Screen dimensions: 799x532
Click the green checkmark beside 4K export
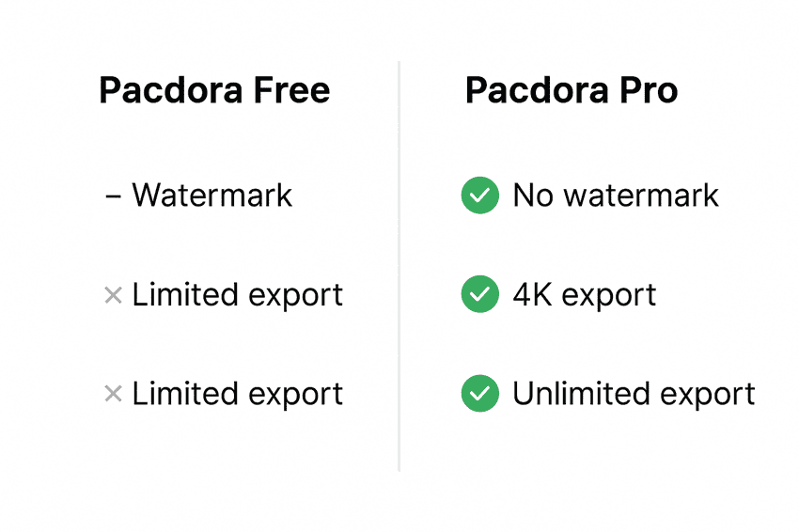coord(479,295)
